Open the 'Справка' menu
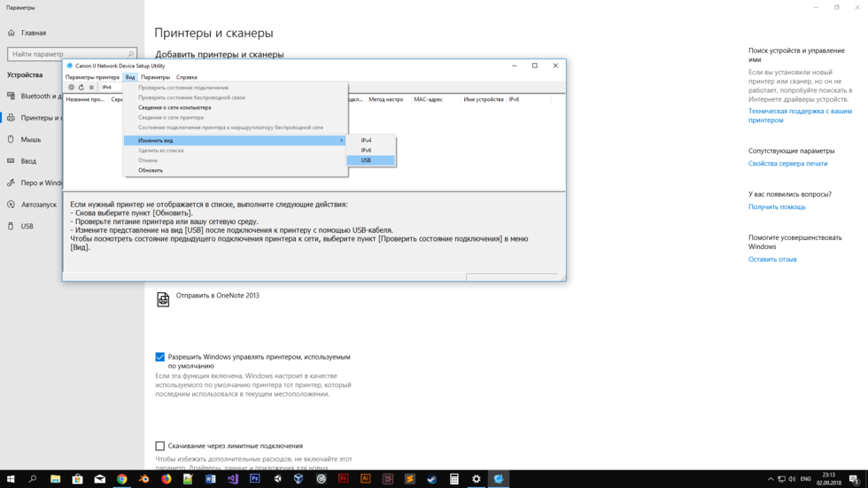Viewport: 868px width, 488px height. pyautogui.click(x=186, y=77)
